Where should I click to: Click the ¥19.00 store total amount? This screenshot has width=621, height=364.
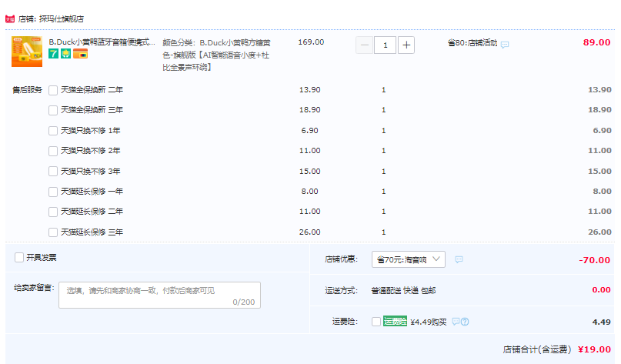[595, 349]
